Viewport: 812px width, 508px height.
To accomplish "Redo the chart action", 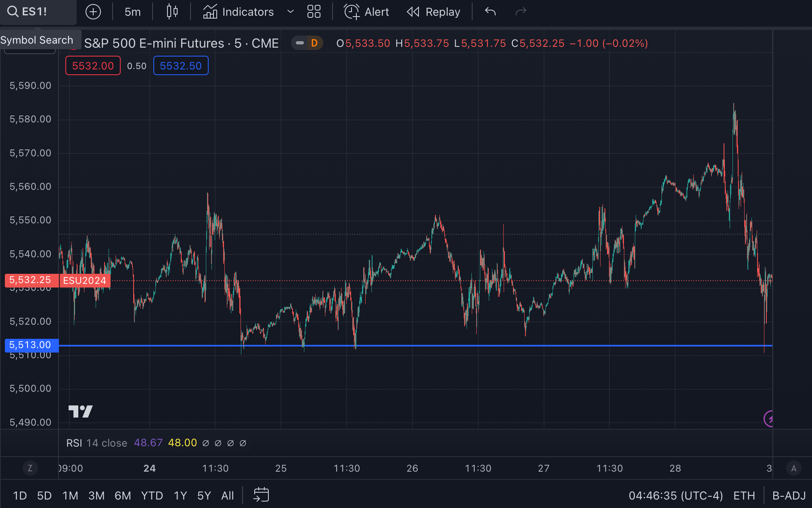I will (x=521, y=12).
